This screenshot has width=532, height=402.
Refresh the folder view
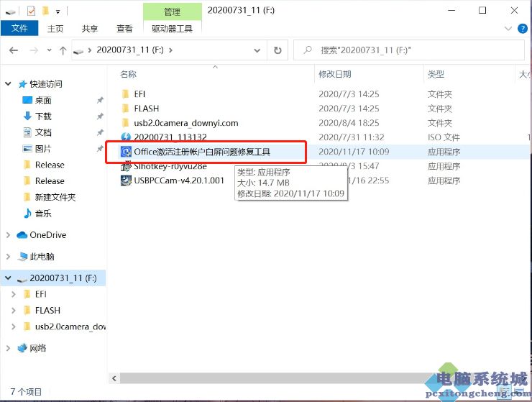278,50
